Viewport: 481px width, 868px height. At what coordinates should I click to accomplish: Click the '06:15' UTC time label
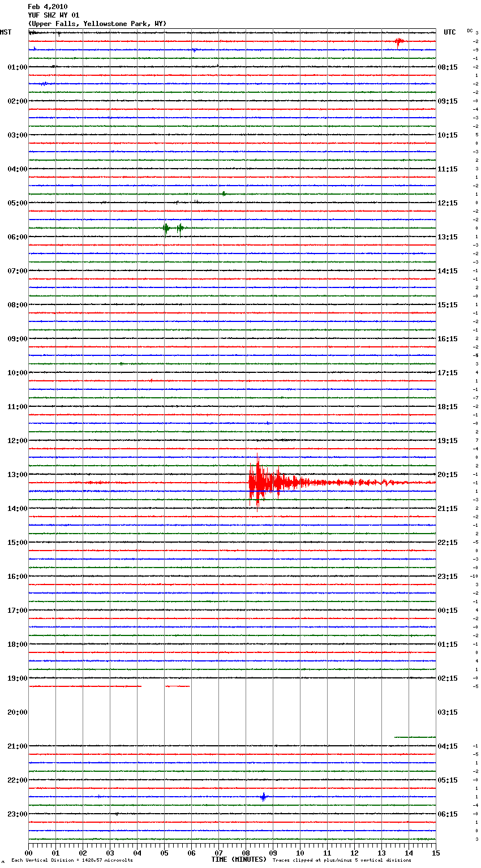(x=448, y=814)
